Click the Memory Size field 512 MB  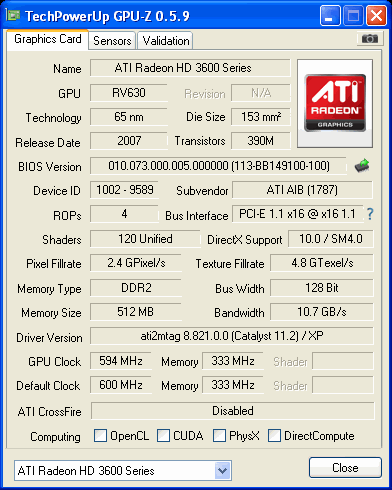(136, 312)
